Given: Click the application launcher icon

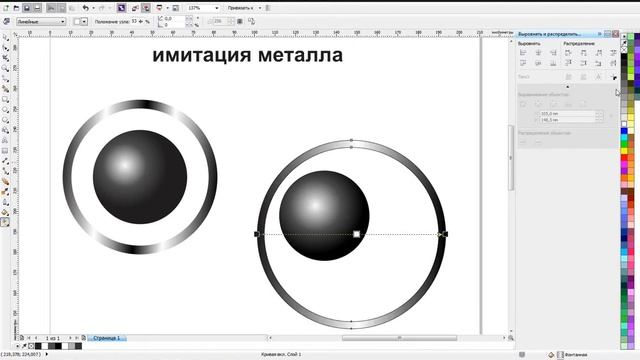Looking at the screenshot, I should (x=159, y=8).
